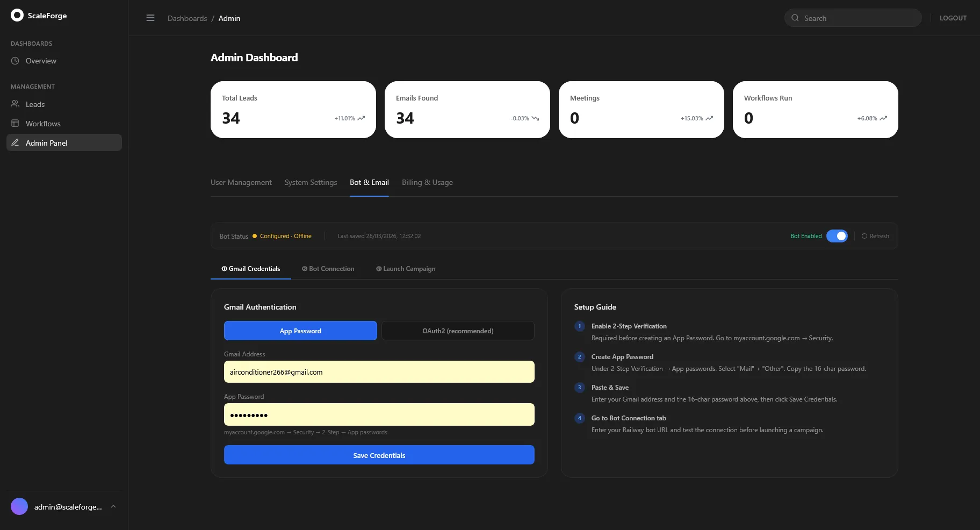Click step 2 badge in Setup Guide
This screenshot has height=530, width=980.
[x=580, y=357]
